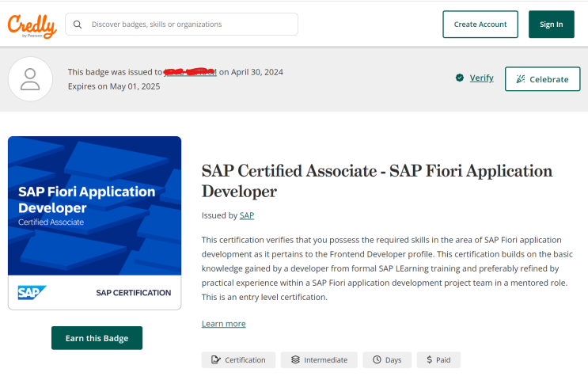This screenshot has height=380, width=588.
Task: Open the Verify link
Action: coord(481,78)
